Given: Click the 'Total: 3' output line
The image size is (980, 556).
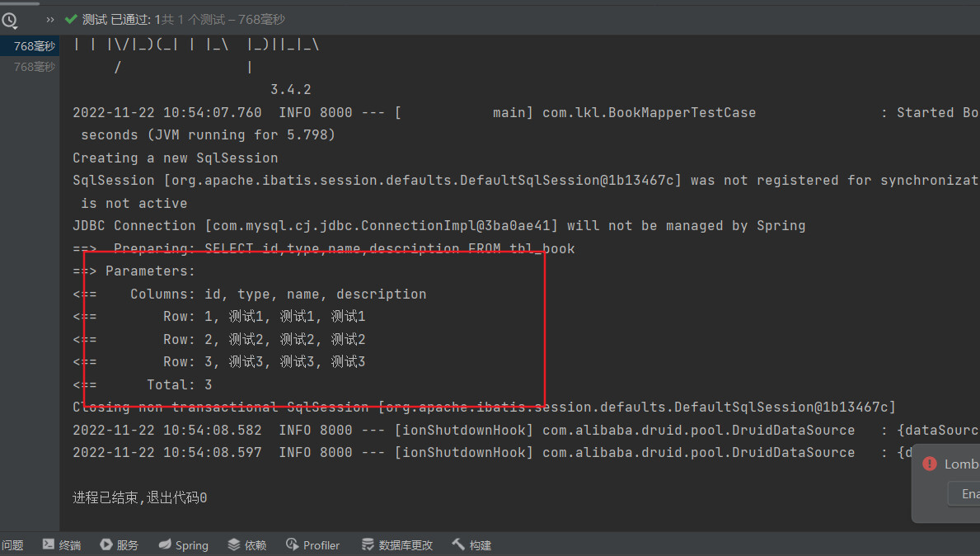Looking at the screenshot, I should (x=142, y=384).
